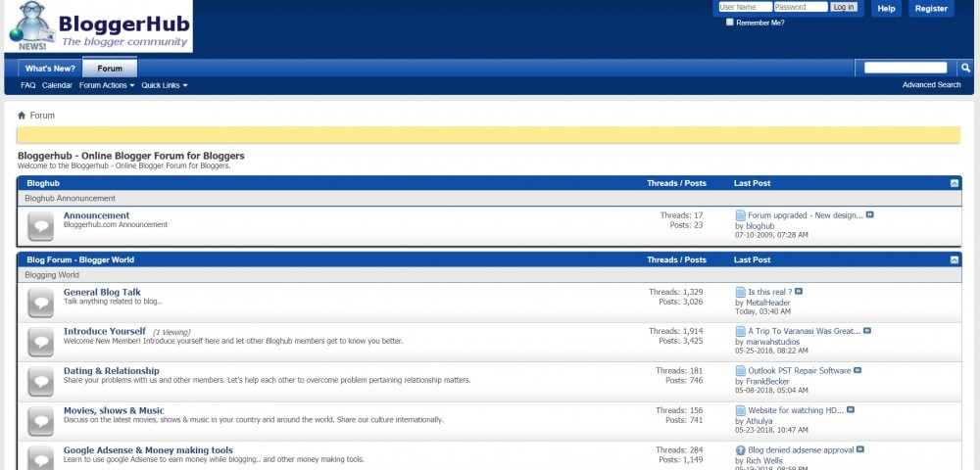The image size is (980, 470).
Task: Click post icon beside A Trip To Varanasi
Action: click(x=741, y=331)
